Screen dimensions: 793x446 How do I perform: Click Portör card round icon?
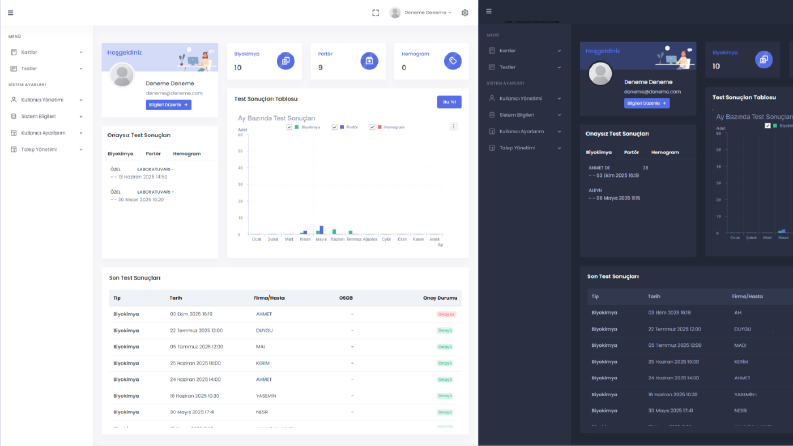click(x=369, y=61)
